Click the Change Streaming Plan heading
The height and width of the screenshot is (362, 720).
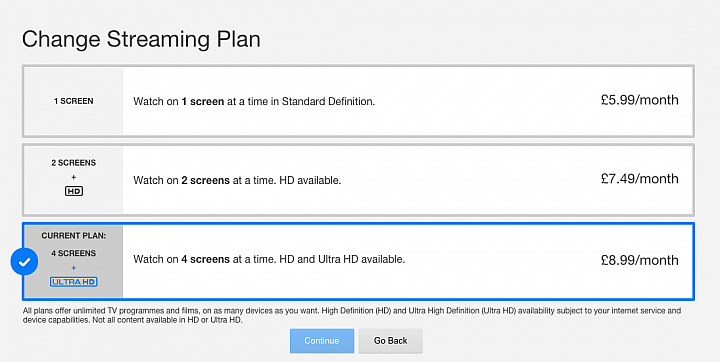click(x=141, y=39)
